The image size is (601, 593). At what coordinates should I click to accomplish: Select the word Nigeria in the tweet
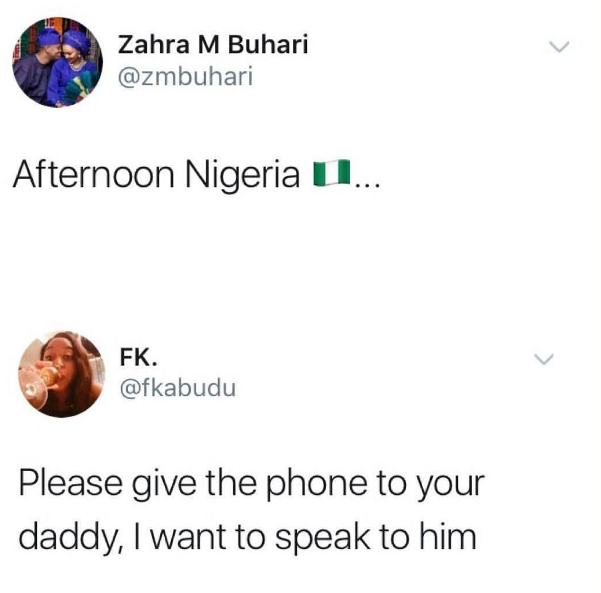click(243, 176)
